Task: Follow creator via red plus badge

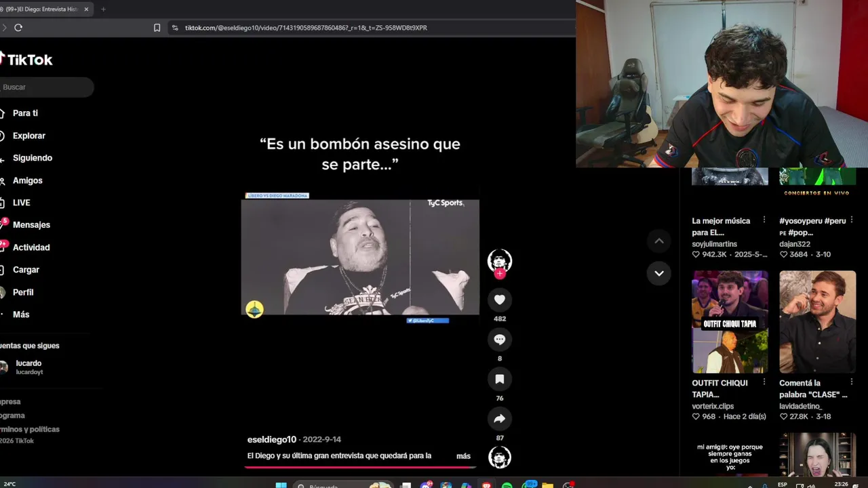Action: (x=500, y=274)
